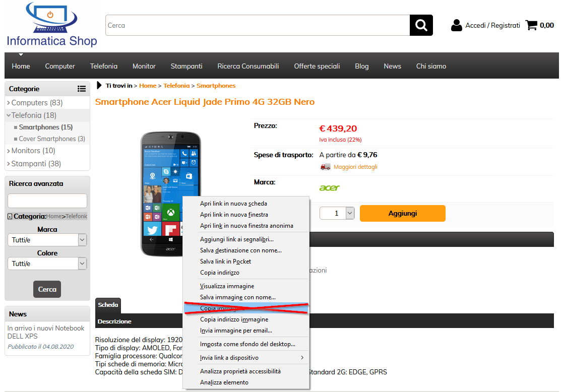Image resolution: width=562 pixels, height=392 pixels.
Task: Open the Scheda tab
Action: point(108,305)
